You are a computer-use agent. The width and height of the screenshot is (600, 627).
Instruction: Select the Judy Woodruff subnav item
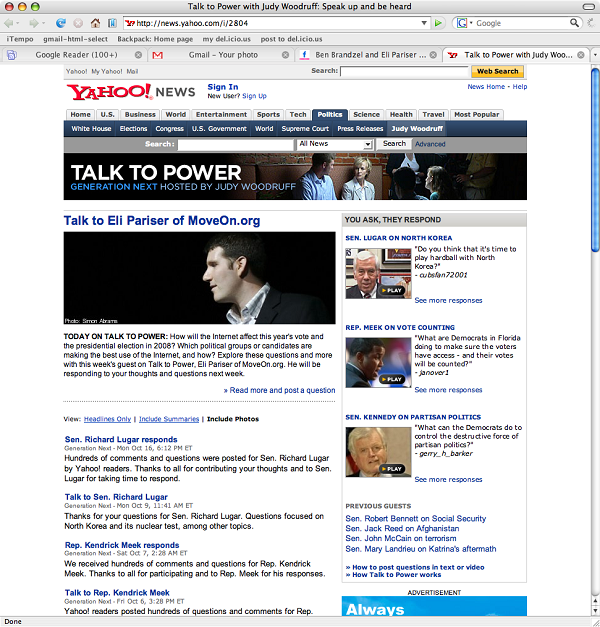tap(417, 129)
